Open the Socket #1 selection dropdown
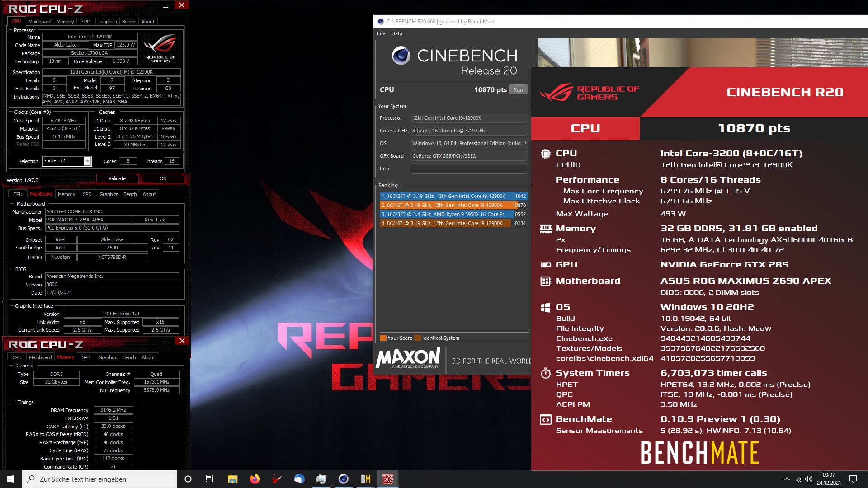Screen dimensions: 868x488 pyautogui.click(x=67, y=161)
